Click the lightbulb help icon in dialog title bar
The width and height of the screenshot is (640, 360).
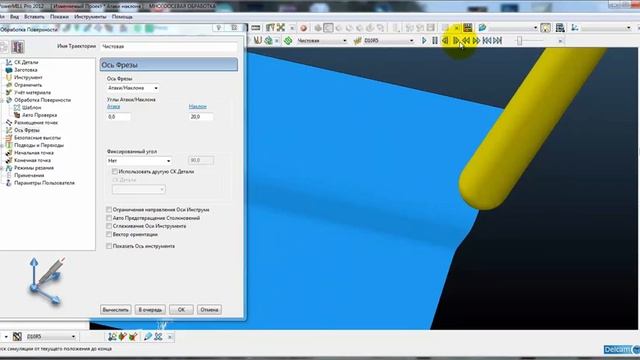click(x=219, y=27)
